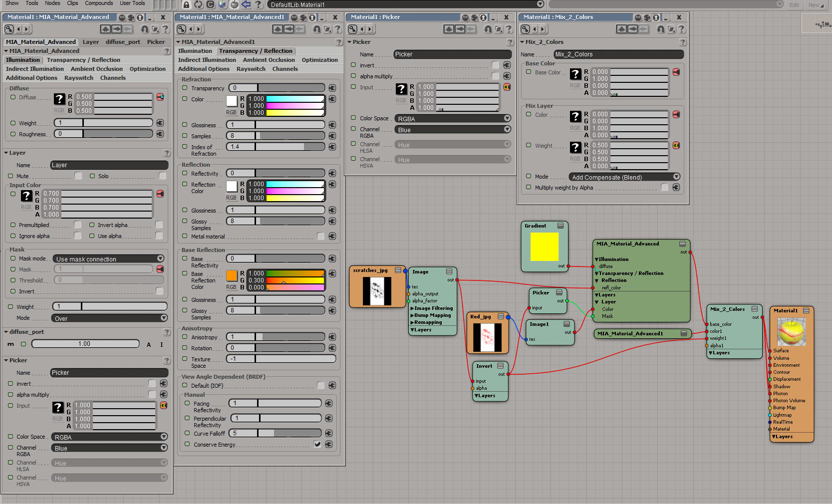Screen dimensions: 832x504
Task: Enable the Metal material checkbox
Action: [320, 236]
